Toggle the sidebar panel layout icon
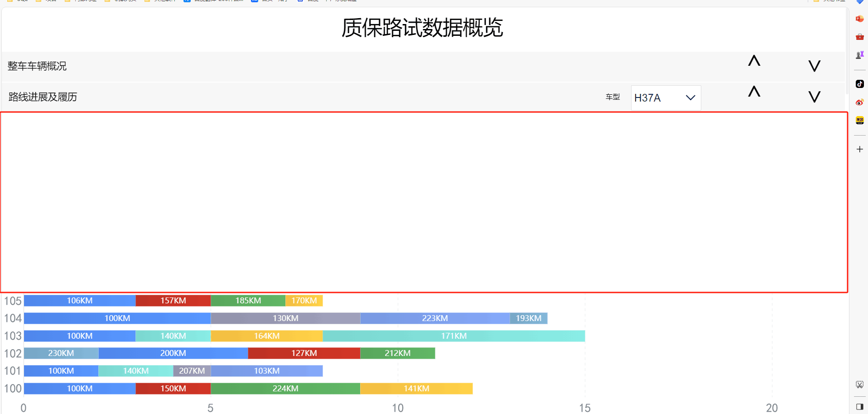The width and height of the screenshot is (868, 414). [x=859, y=406]
